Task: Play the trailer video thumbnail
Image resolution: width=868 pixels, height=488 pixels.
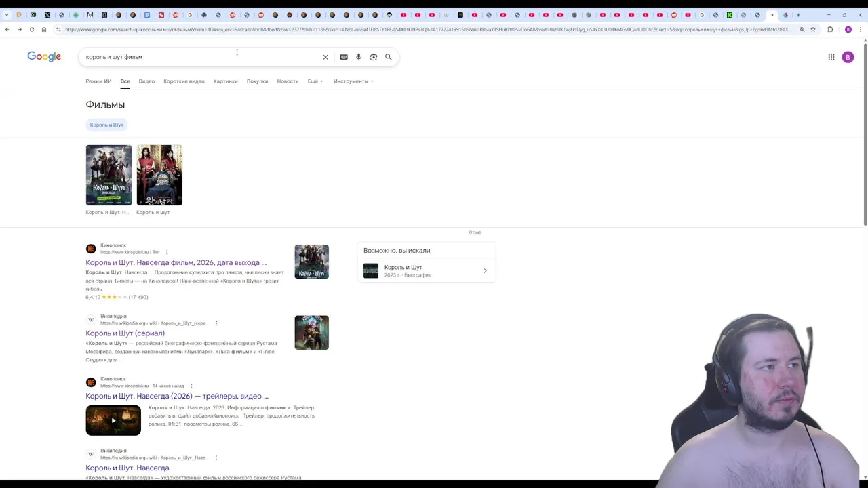Action: [113, 420]
